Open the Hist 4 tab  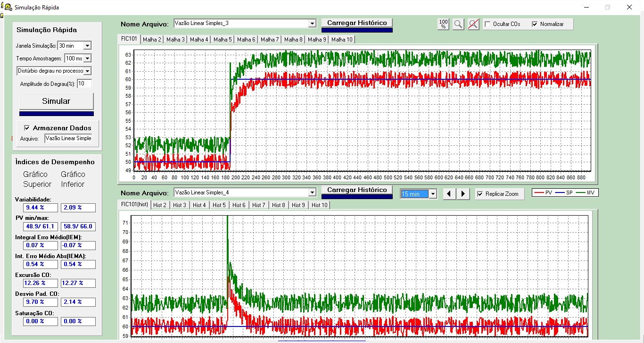(199, 205)
